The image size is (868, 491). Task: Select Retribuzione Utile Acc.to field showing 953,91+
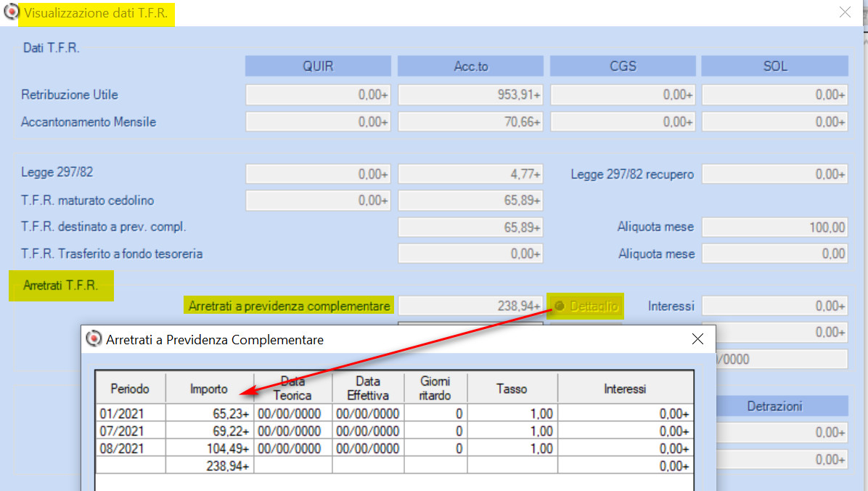[470, 94]
